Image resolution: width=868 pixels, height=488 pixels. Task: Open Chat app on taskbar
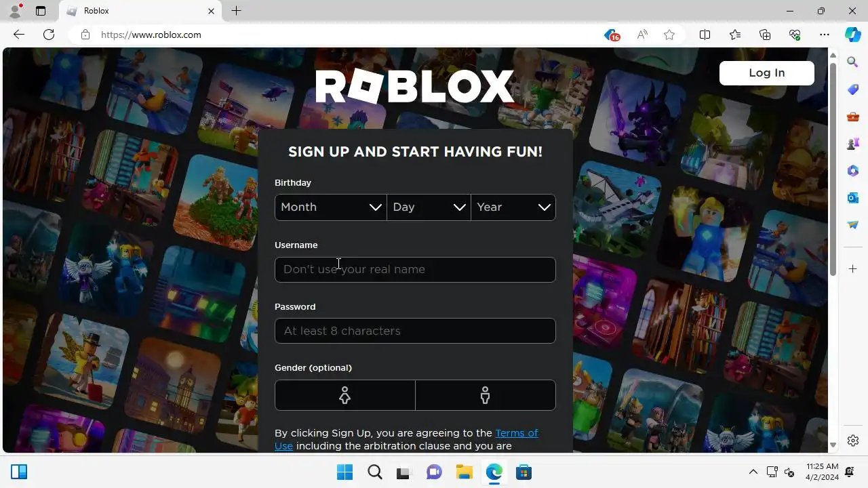coord(434,472)
